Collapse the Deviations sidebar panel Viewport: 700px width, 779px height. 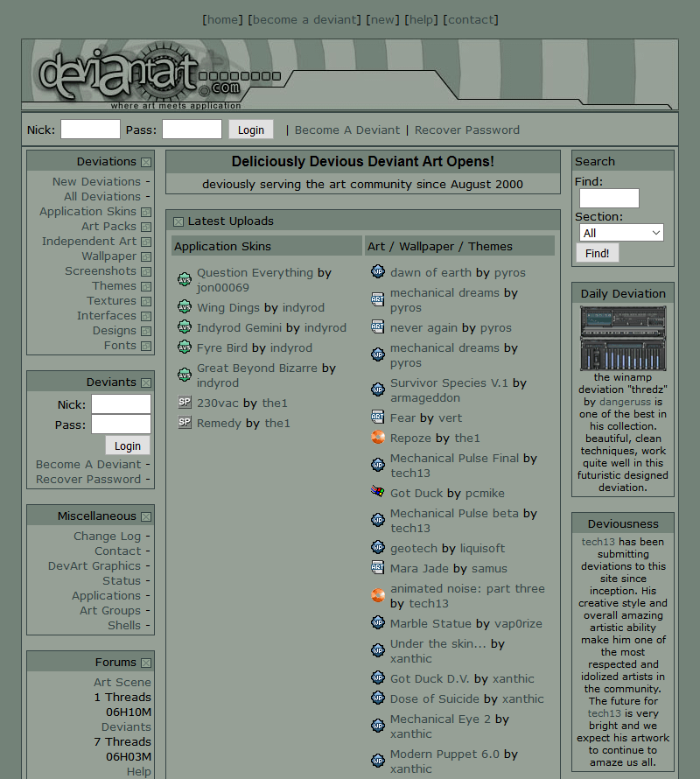pos(145,162)
